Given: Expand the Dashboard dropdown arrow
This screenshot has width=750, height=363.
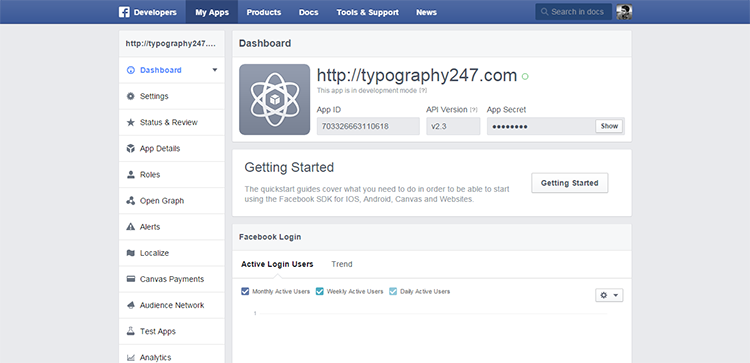Looking at the screenshot, I should point(215,70).
